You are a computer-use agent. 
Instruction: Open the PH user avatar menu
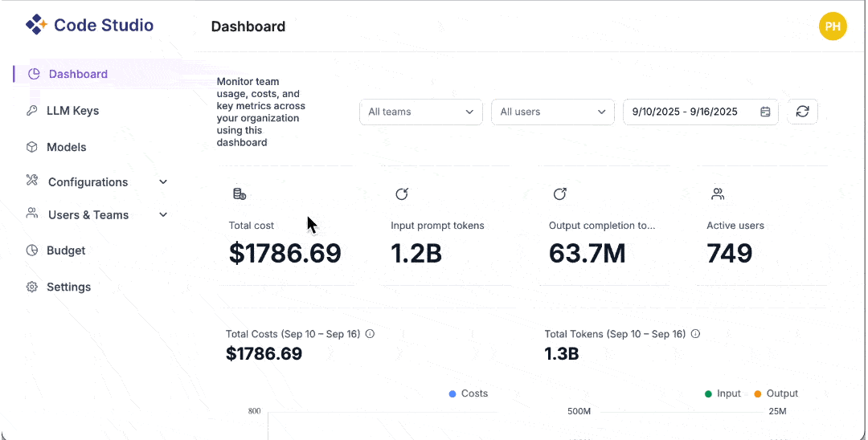click(x=833, y=26)
